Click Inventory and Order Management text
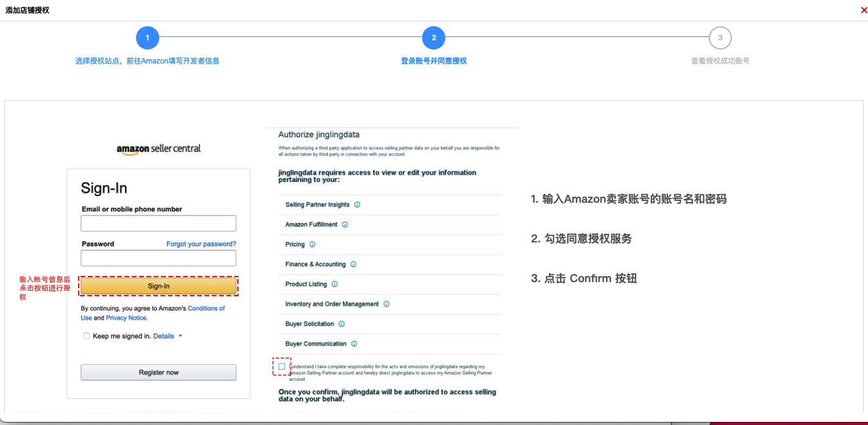The image size is (868, 425). click(x=332, y=304)
